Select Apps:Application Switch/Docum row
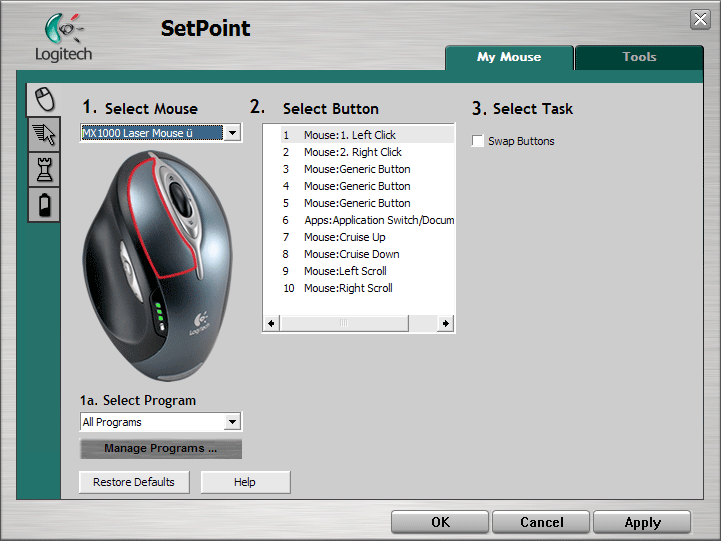Screen dimensions: 721x541 367,220
